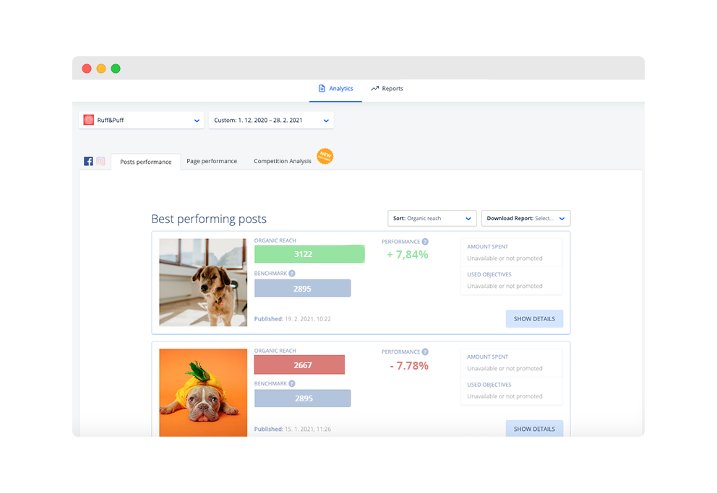The height and width of the screenshot is (493, 717).
Task: Click the red 2667 organic reach bar
Action: [x=300, y=364]
